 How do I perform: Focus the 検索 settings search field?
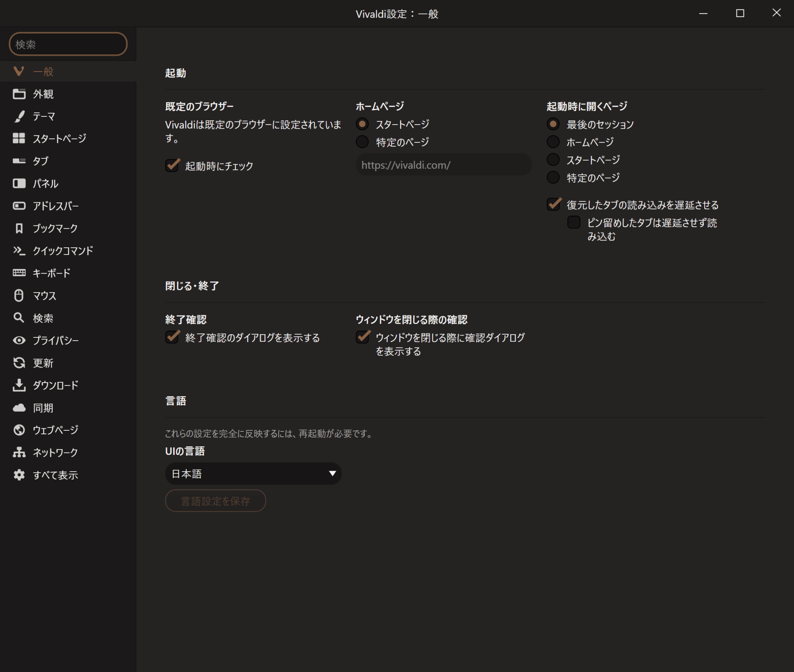tap(68, 44)
